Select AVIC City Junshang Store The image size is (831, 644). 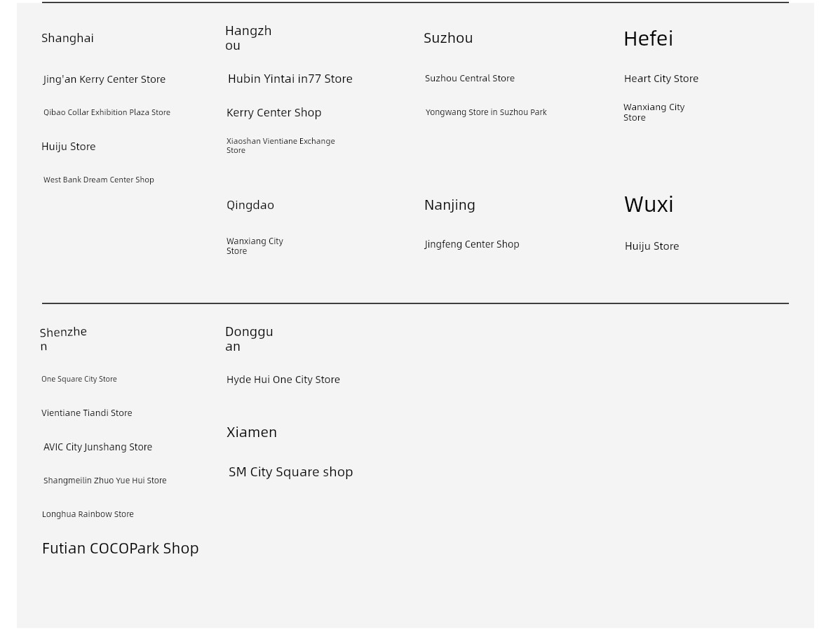(97, 447)
